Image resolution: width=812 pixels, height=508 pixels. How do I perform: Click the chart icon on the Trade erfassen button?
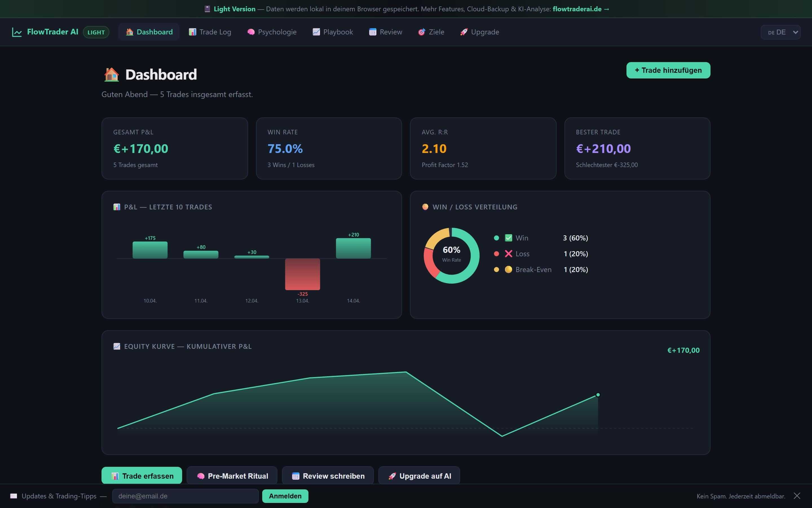pos(115,476)
